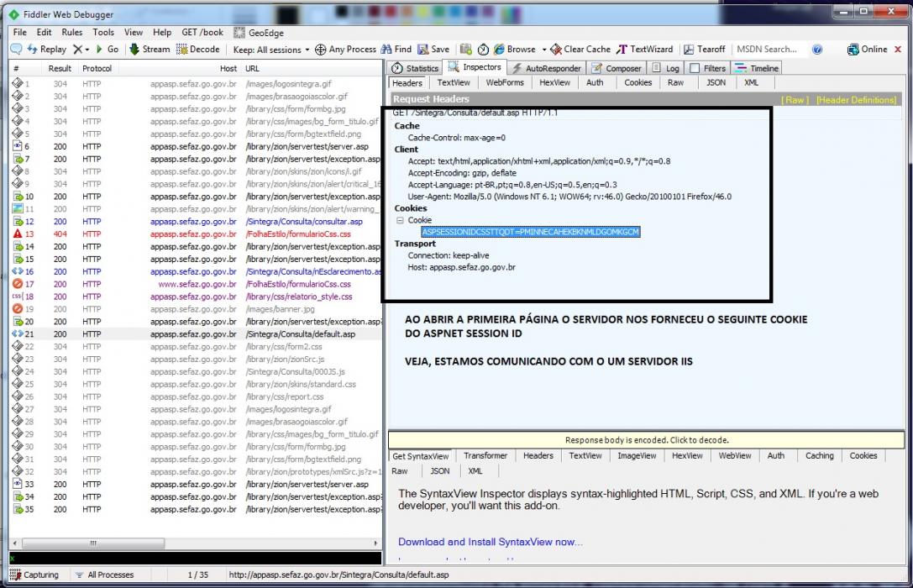
Task: Select session 21 default.asp row
Action: (x=196, y=334)
